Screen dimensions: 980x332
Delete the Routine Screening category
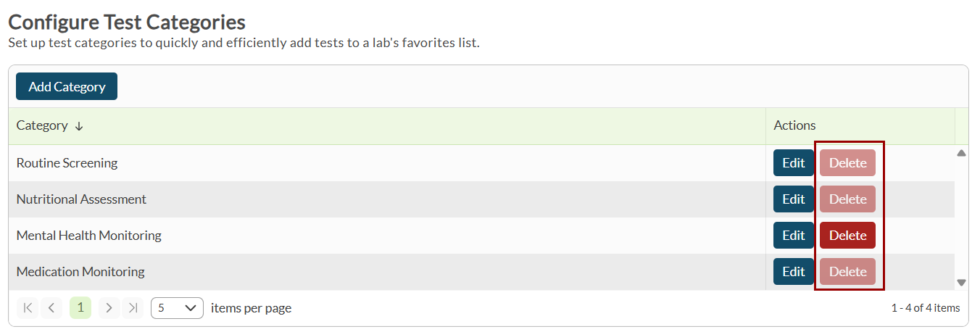847,163
